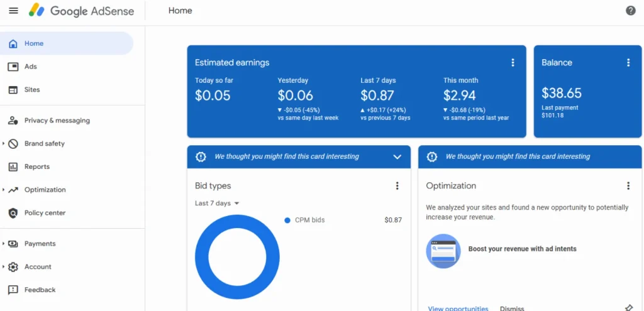This screenshot has width=644, height=311.
Task: Expand the Brand safety menu section
Action: pos(4,144)
